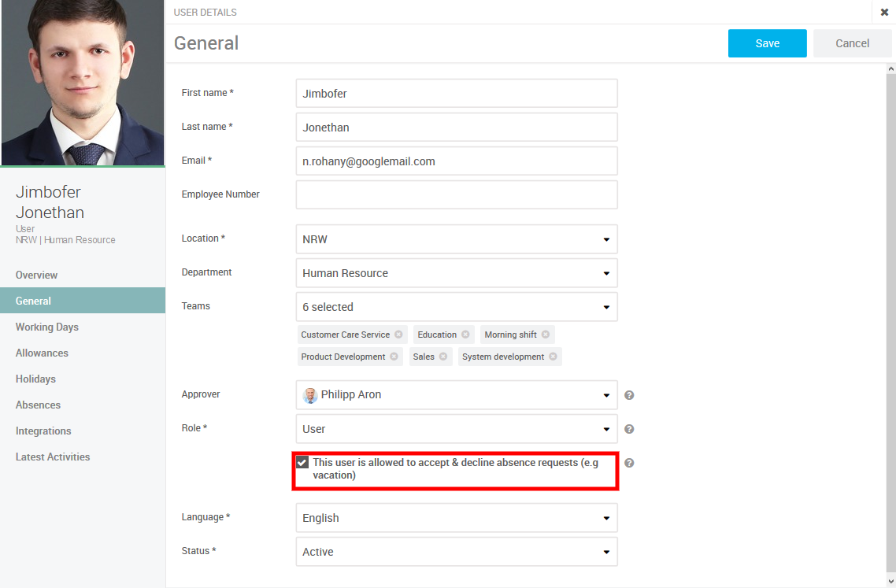Viewport: 896px width, 588px height.
Task: Save the user details
Action: 767,43
